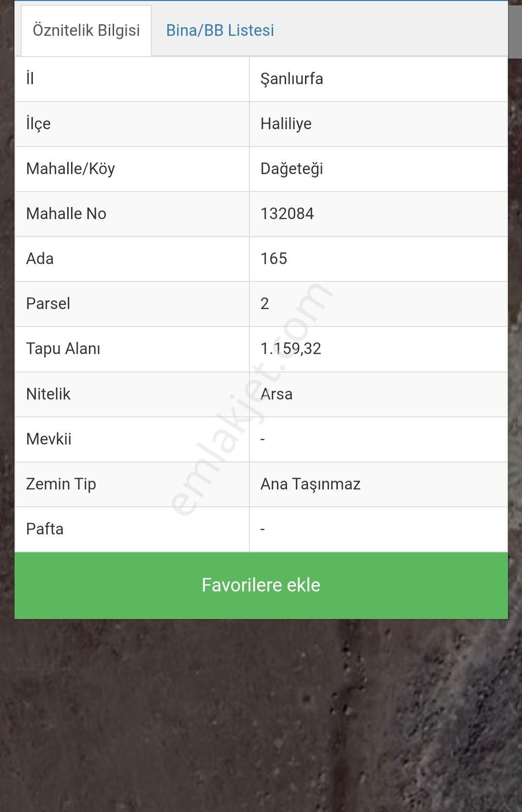Click the Nitelik row label
This screenshot has height=812, width=522.
click(48, 394)
